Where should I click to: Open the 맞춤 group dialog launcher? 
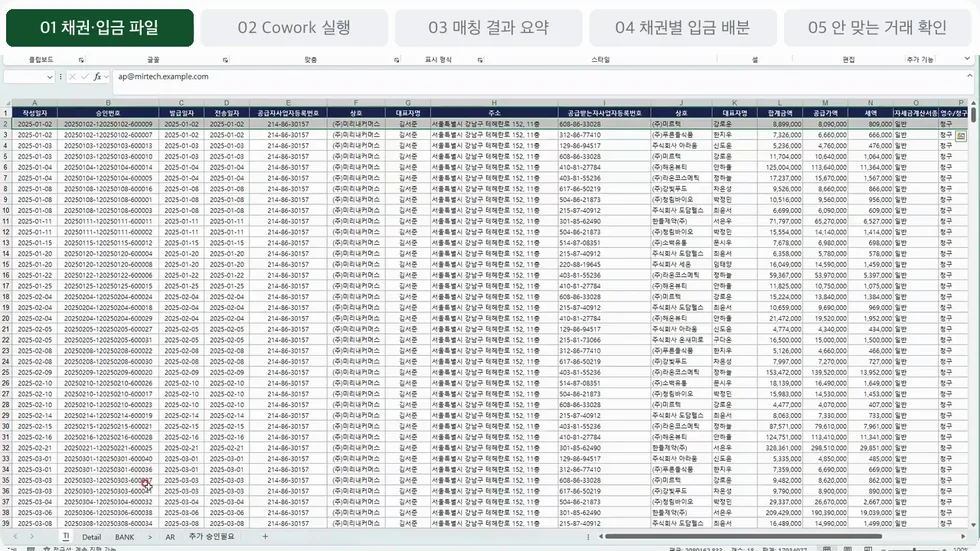point(397,60)
